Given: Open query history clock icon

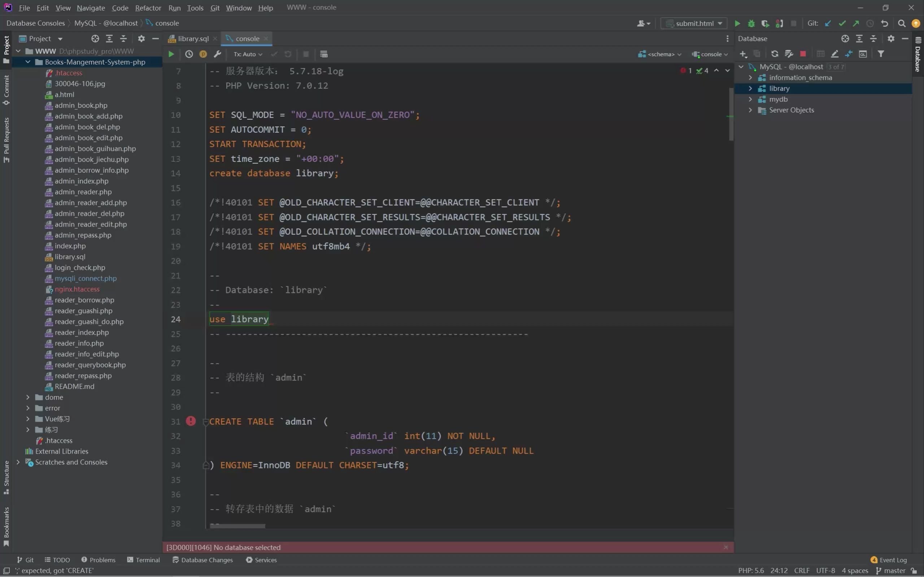Looking at the screenshot, I should tap(189, 54).
